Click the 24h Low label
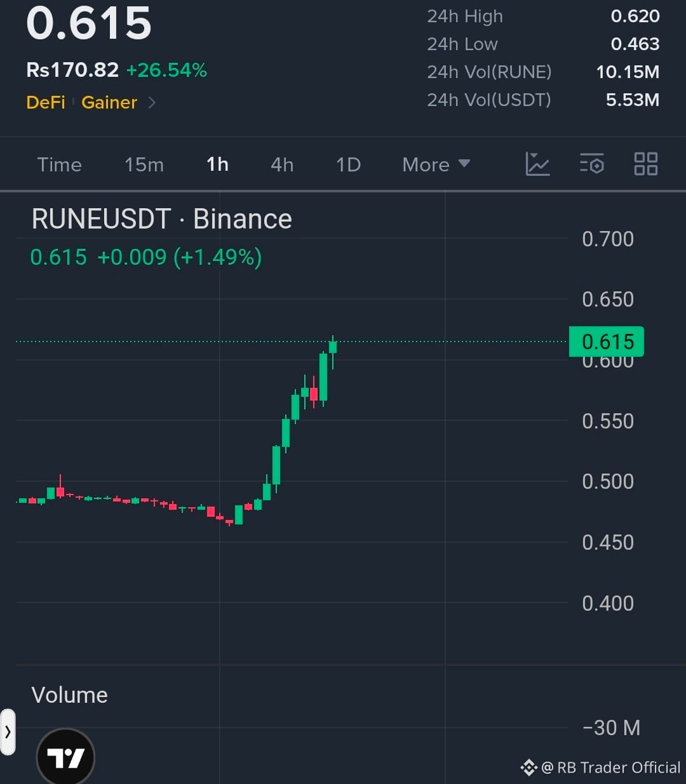The height and width of the screenshot is (784, 686). pyautogui.click(x=462, y=44)
